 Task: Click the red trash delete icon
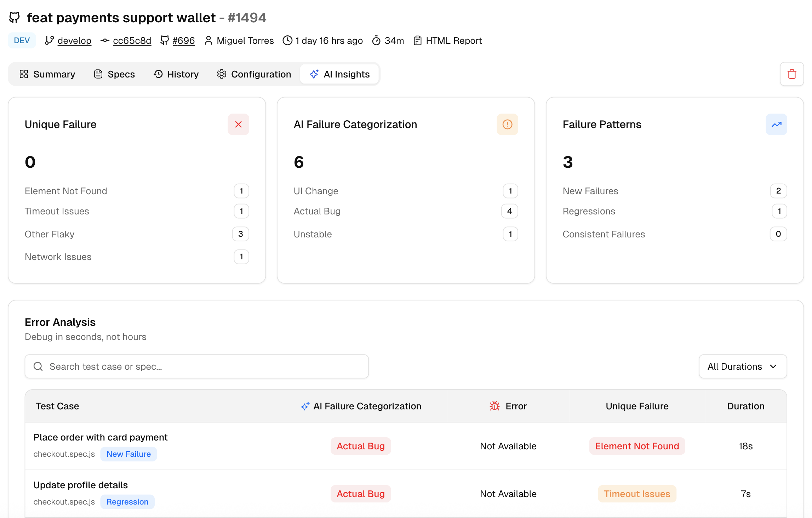[x=791, y=74]
